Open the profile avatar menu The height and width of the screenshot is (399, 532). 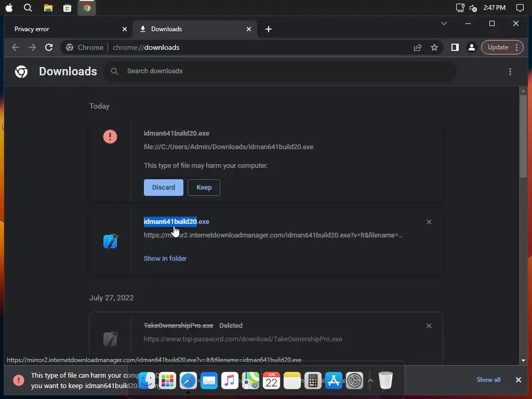pos(472,47)
